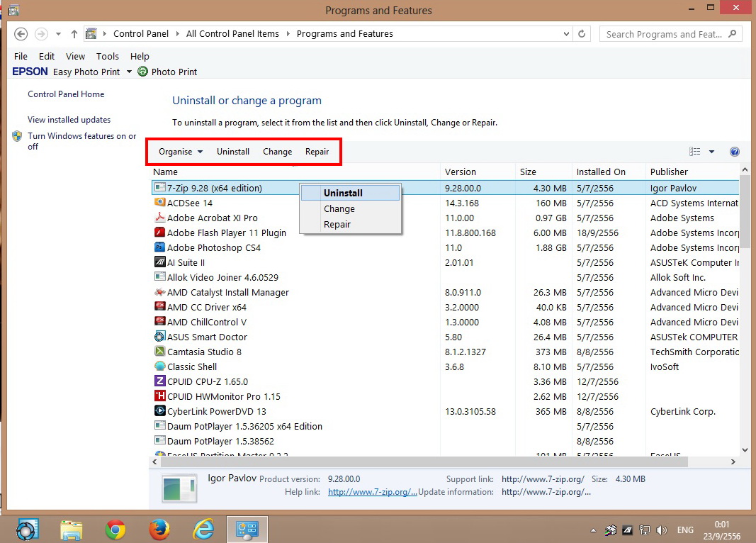
Task: Click the EPSON Photo Print icon
Action: pos(142,72)
